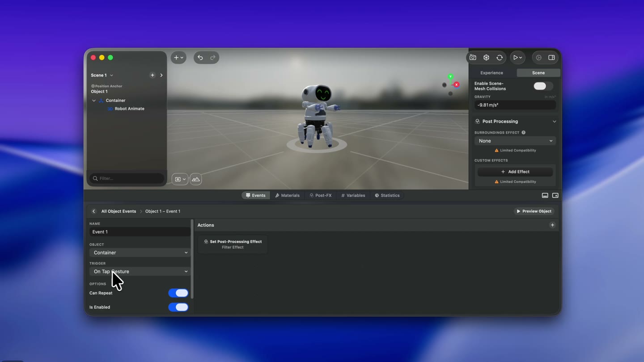Switch to the Experience tab
Screen dimensions: 644x362
491,73
